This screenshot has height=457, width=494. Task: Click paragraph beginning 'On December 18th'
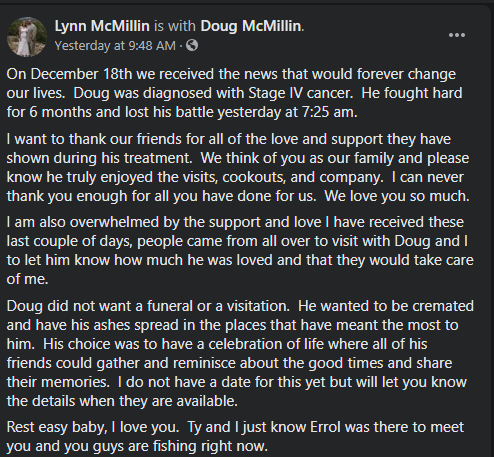(234, 93)
